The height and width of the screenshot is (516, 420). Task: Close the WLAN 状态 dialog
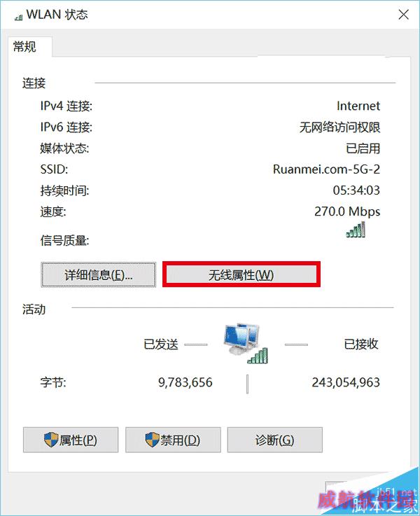(x=403, y=15)
